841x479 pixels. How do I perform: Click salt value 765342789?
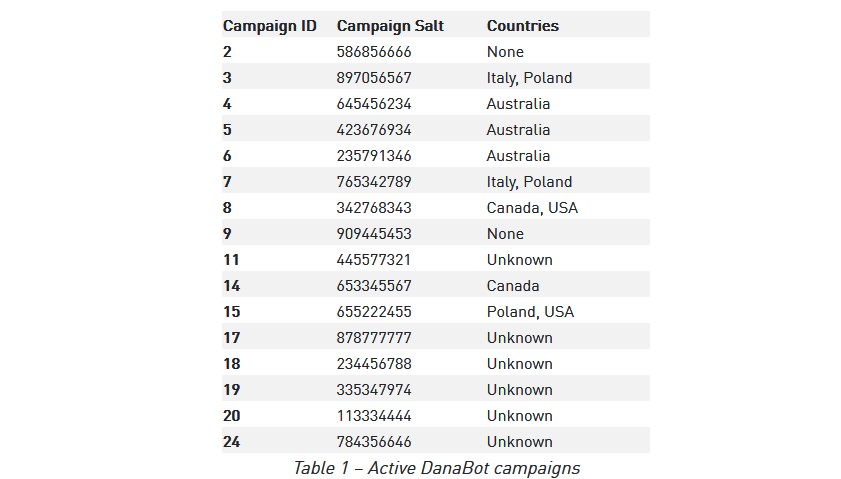[x=374, y=182]
